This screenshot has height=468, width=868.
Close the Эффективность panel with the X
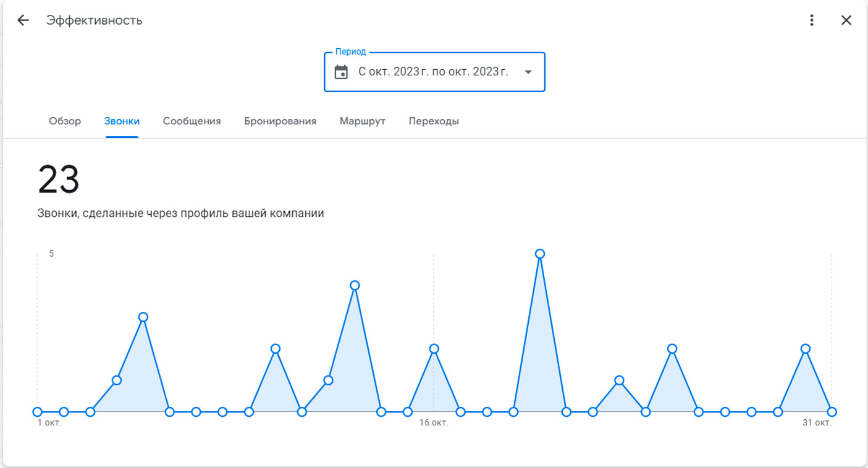click(846, 20)
